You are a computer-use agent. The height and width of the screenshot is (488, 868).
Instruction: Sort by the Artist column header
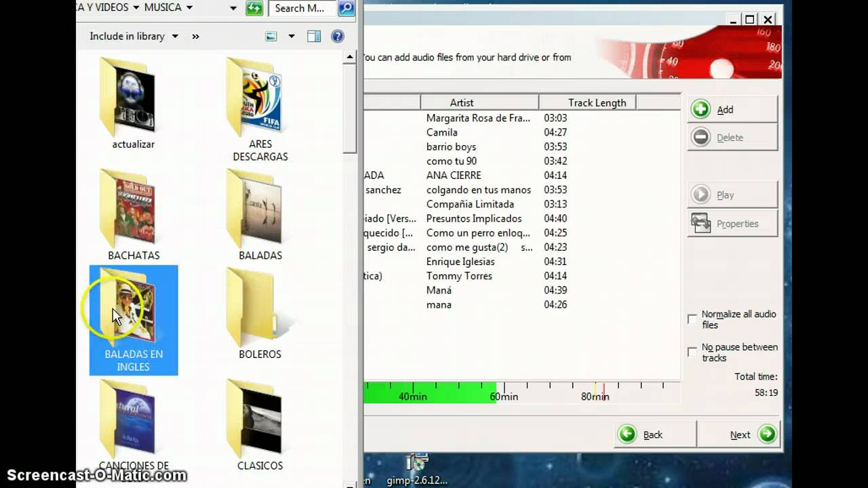click(479, 102)
